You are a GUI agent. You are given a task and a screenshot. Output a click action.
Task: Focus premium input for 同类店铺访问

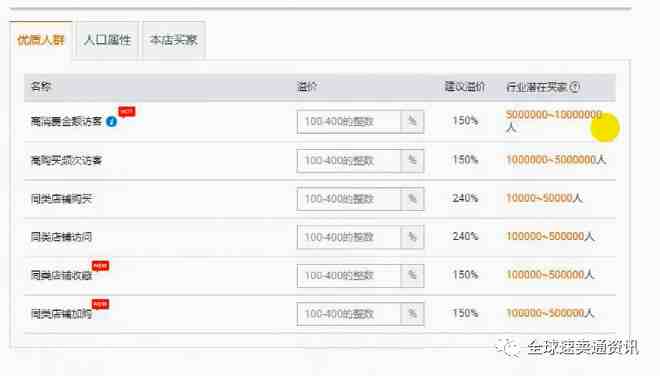click(x=349, y=237)
